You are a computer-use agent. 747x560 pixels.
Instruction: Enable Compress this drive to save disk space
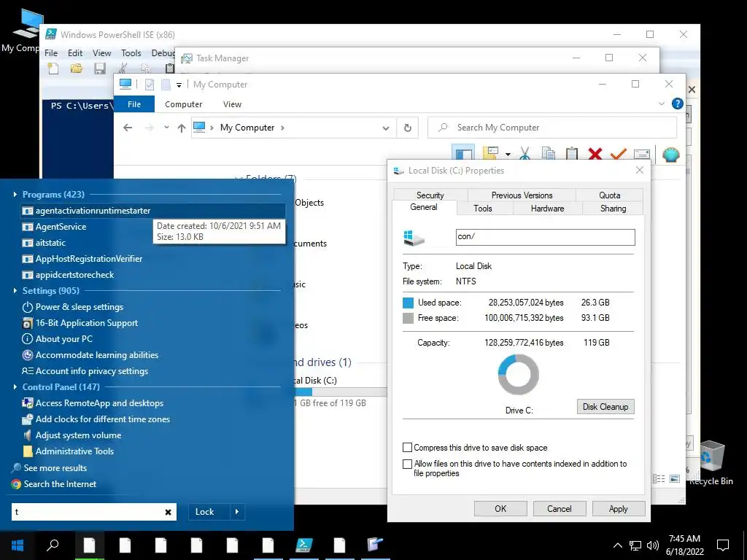click(x=407, y=448)
